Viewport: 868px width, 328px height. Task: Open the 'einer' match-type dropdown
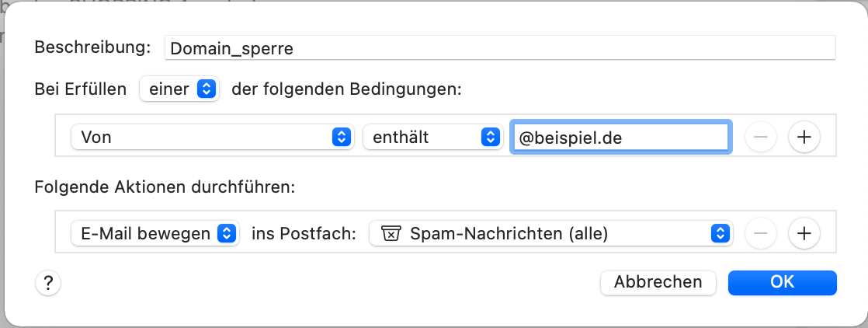(x=179, y=89)
